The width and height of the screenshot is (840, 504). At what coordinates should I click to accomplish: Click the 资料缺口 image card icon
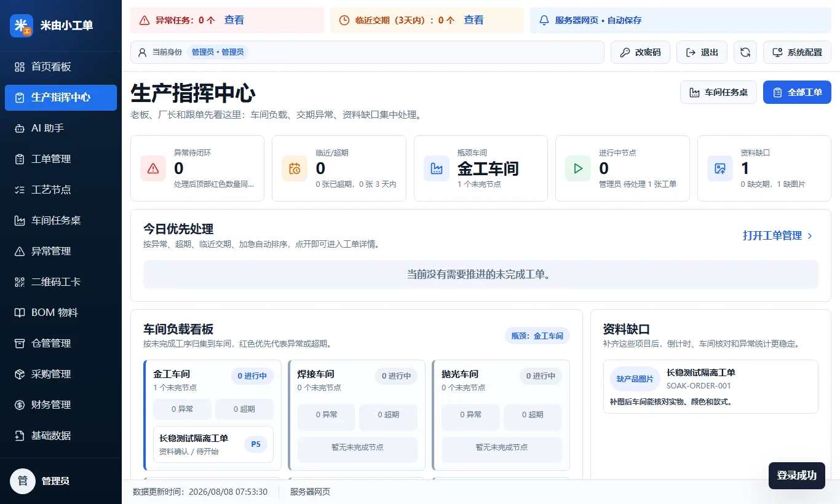point(720,168)
